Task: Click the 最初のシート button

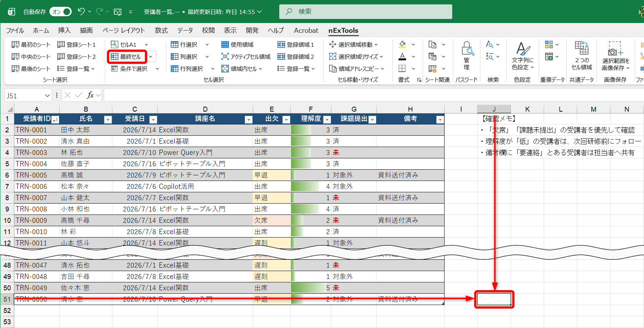Action: pyautogui.click(x=31, y=44)
